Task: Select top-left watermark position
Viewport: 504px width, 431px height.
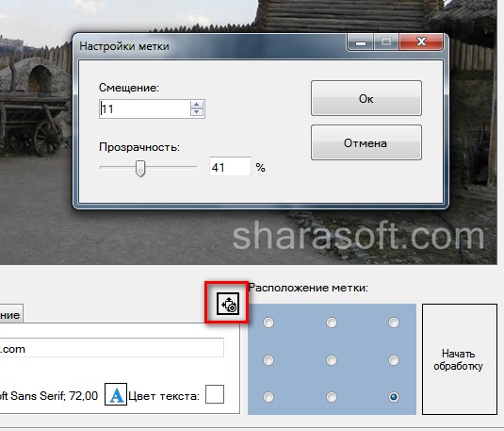Action: point(268,323)
